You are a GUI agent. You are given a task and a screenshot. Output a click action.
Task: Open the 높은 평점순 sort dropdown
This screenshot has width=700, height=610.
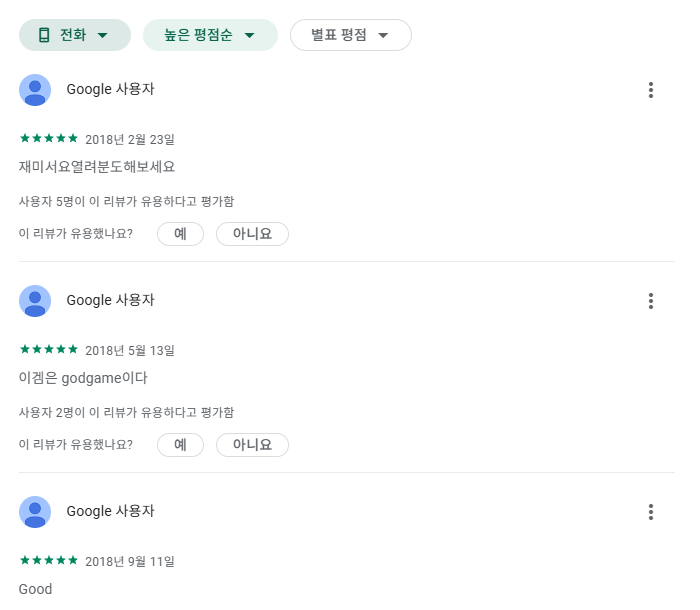(x=210, y=35)
